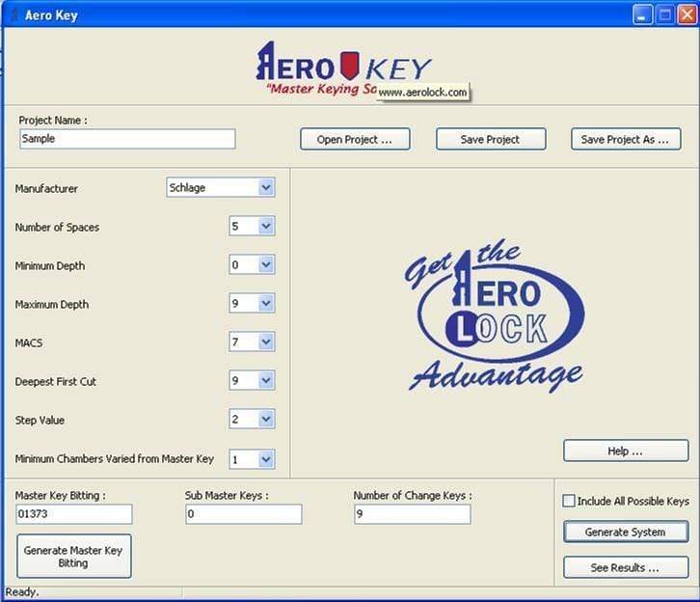Enable Include All Possible Keys checkbox
The width and height of the screenshot is (700, 602).
coord(569,501)
